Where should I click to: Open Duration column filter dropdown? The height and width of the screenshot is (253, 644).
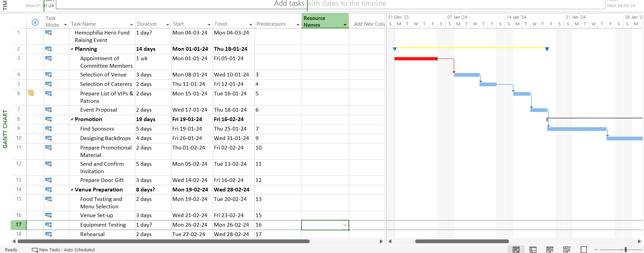click(168, 25)
